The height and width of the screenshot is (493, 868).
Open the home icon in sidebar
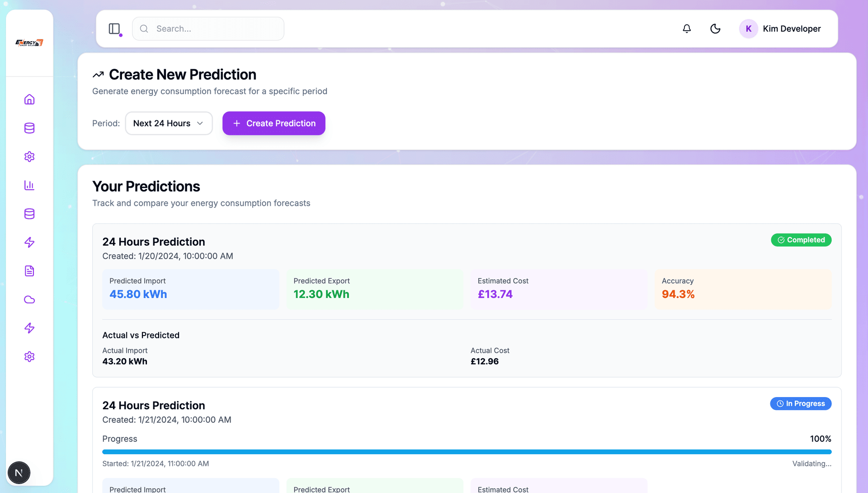[29, 100]
